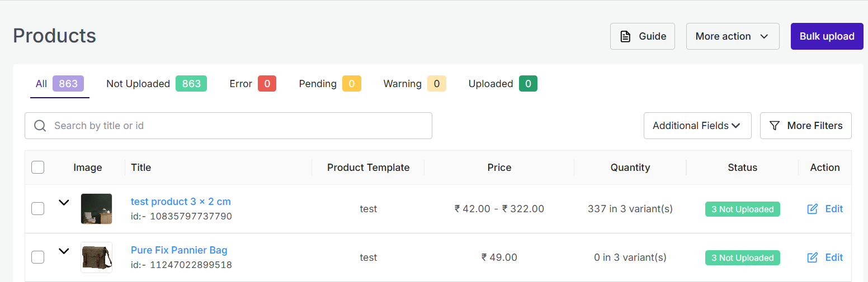Expand variants of Pure Fix Pannier Bag
The height and width of the screenshot is (282, 868).
click(x=64, y=251)
